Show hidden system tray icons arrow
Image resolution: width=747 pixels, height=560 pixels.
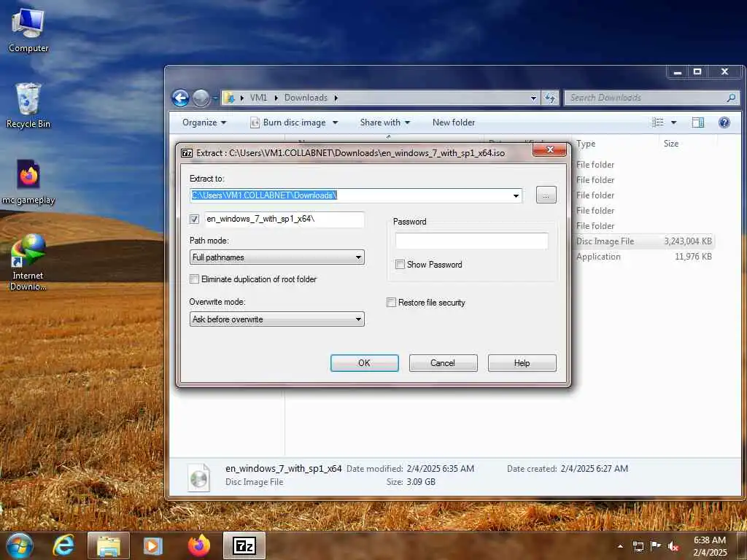(x=620, y=546)
